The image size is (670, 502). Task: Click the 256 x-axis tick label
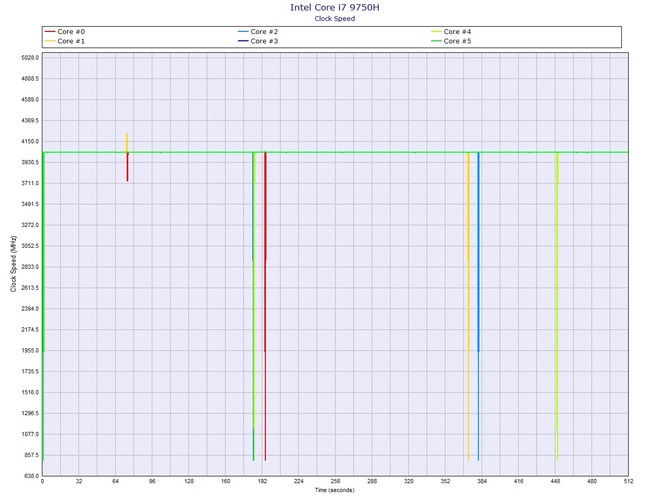[x=335, y=481]
